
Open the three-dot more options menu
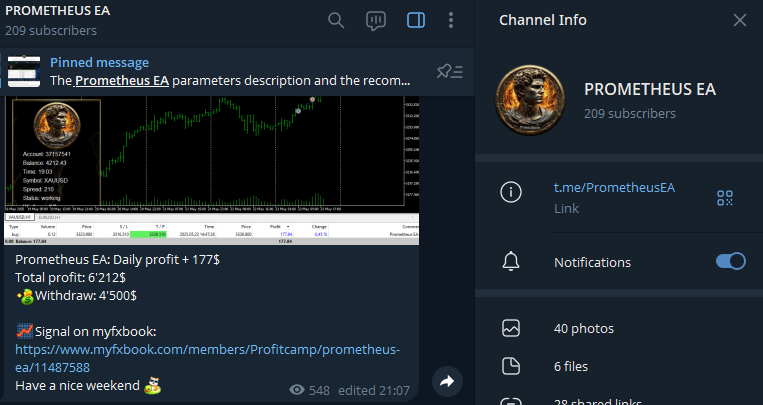(x=451, y=20)
